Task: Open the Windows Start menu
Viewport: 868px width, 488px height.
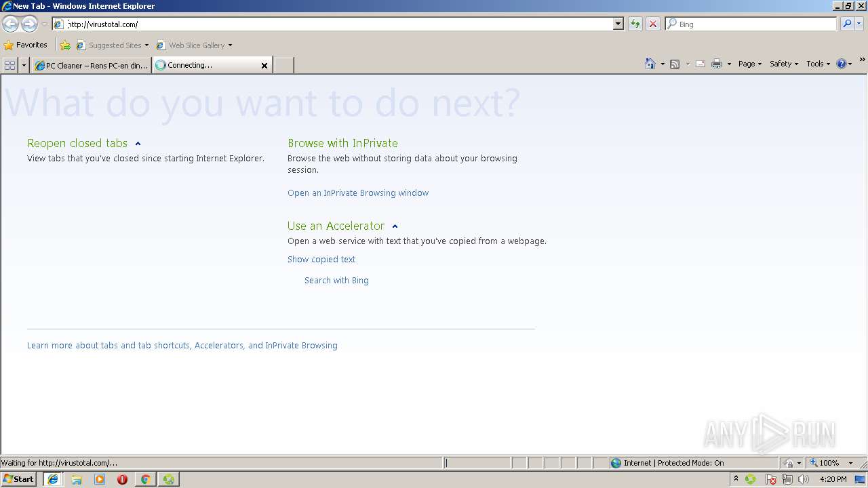Action: tap(19, 479)
